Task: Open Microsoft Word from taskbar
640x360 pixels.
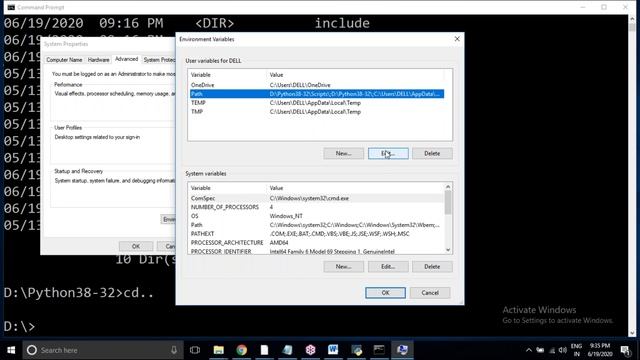Action: [x=333, y=350]
